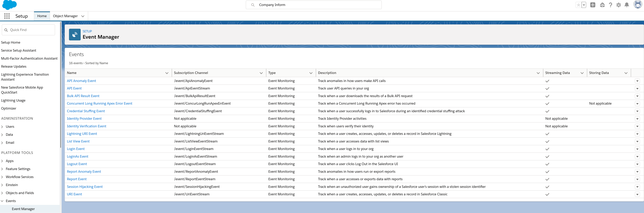Open Global Actions plus icon
644x213 pixels.
pyautogui.click(x=593, y=5)
